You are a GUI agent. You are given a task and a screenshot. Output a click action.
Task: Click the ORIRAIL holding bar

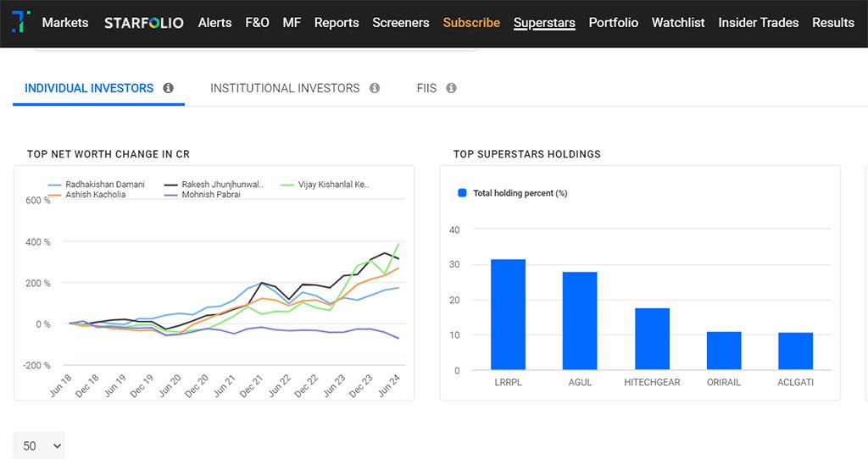point(724,351)
